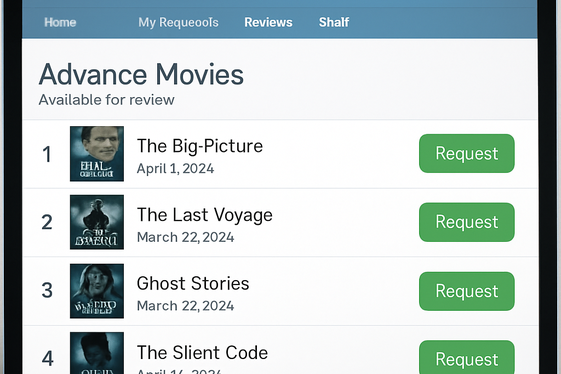Click the Last Voyage date March 22, 2024
This screenshot has height=374, width=561.
pyautogui.click(x=185, y=237)
